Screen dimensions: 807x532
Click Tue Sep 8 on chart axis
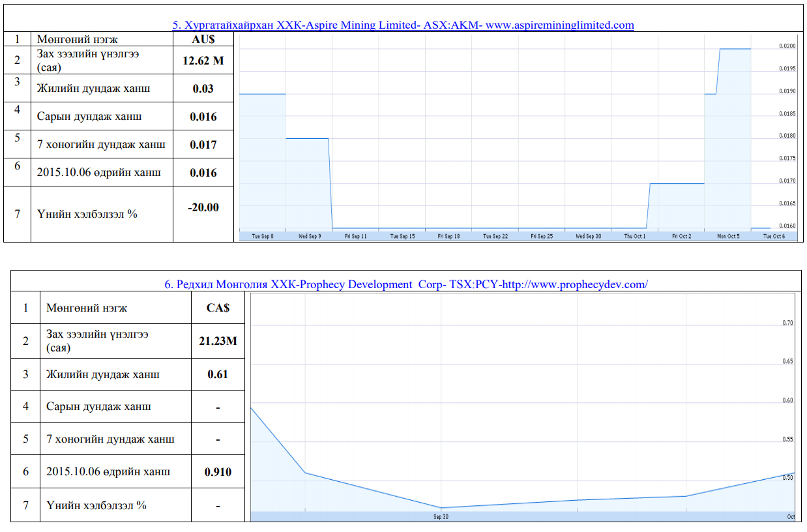(263, 236)
